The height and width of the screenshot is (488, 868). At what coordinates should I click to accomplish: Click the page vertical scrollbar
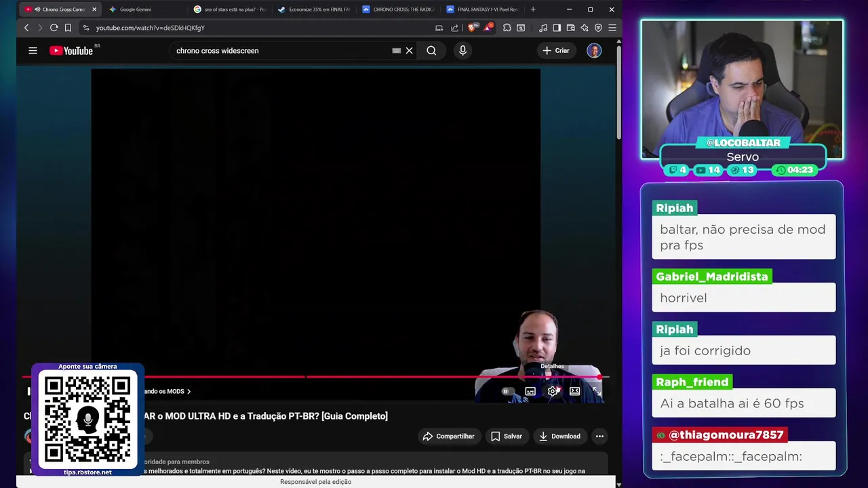(618, 93)
